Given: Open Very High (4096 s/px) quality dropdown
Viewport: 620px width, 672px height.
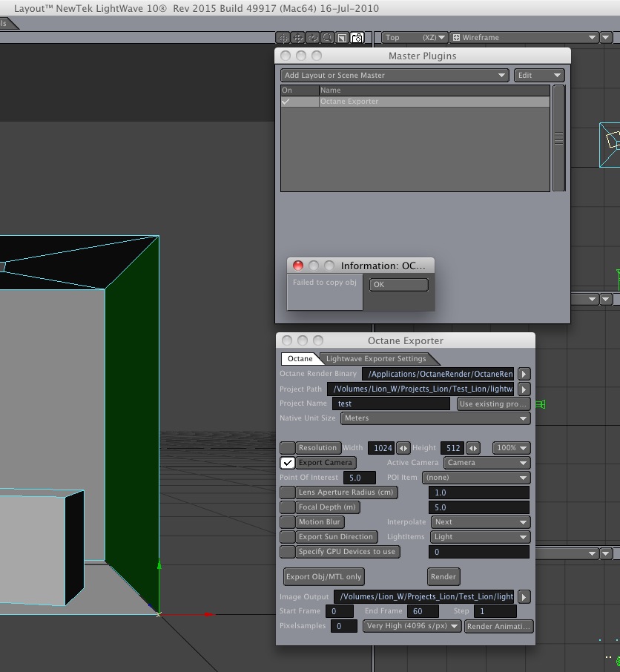Looking at the screenshot, I should pyautogui.click(x=412, y=626).
